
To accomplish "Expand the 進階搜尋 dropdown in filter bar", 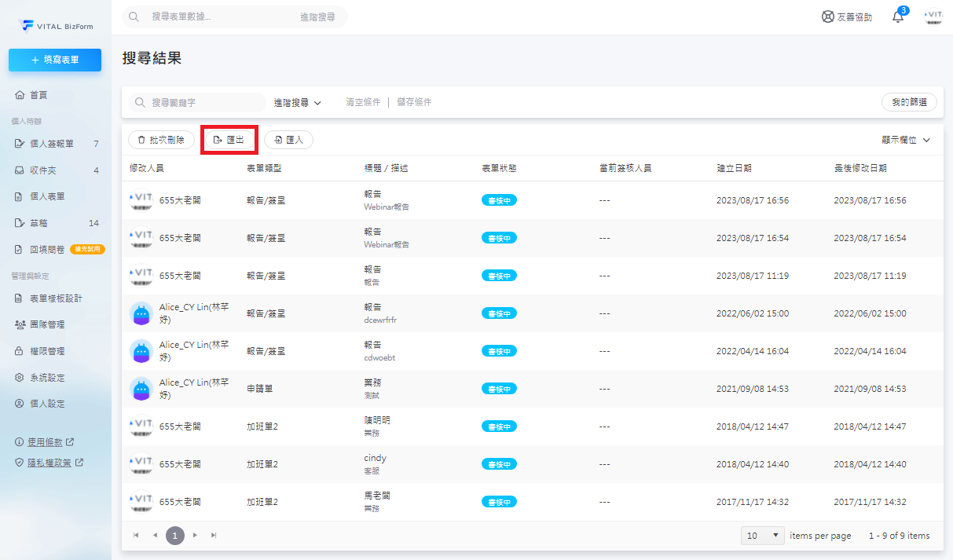I will tap(298, 102).
